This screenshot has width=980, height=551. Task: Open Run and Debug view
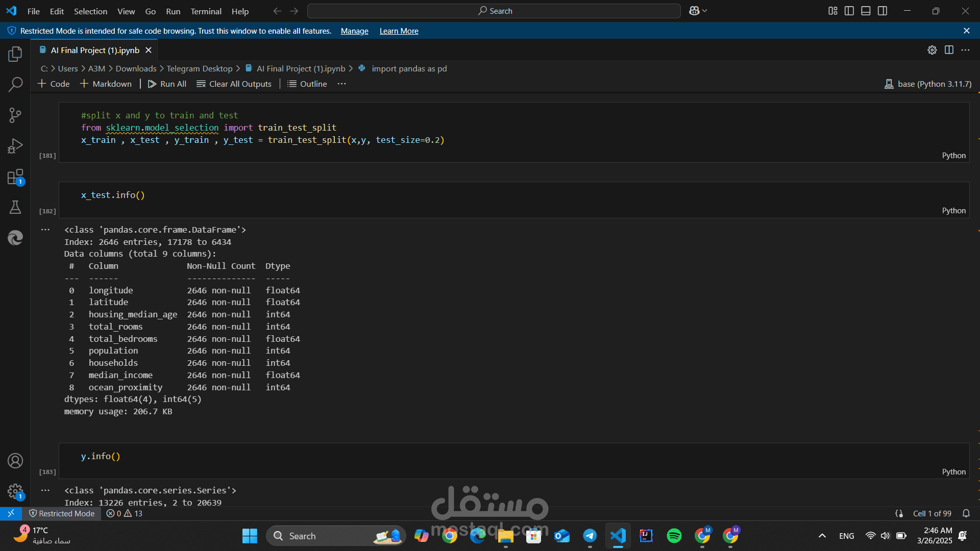pos(15,146)
